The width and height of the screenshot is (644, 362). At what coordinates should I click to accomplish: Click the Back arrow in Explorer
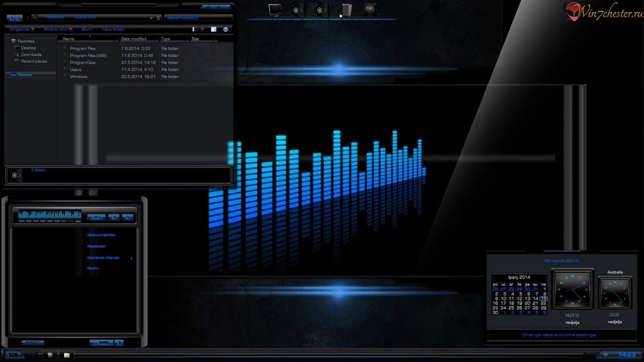[11, 18]
